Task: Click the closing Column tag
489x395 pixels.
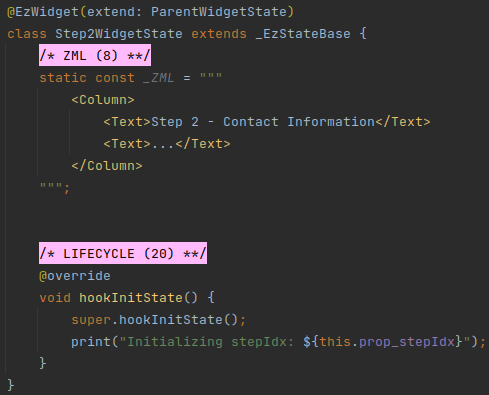Action: coord(107,166)
